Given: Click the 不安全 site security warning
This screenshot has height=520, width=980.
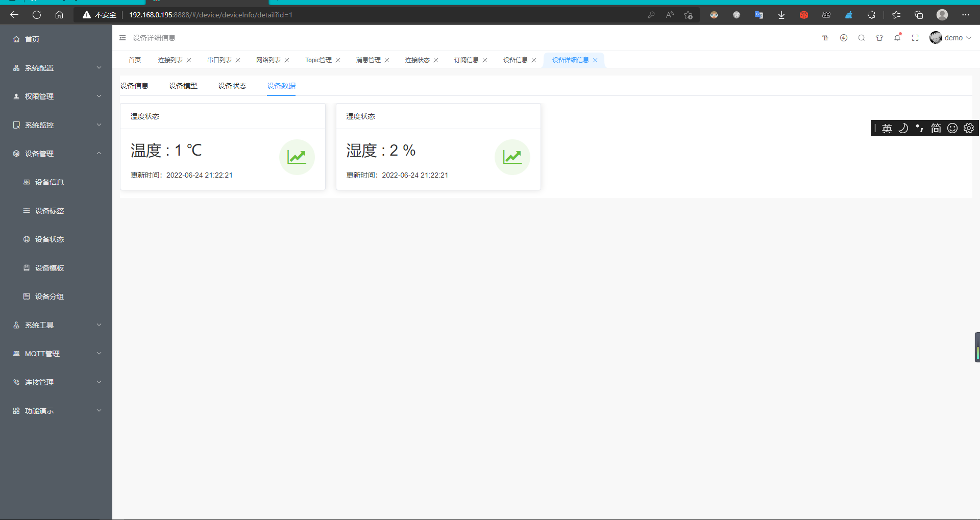Looking at the screenshot, I should point(100,15).
